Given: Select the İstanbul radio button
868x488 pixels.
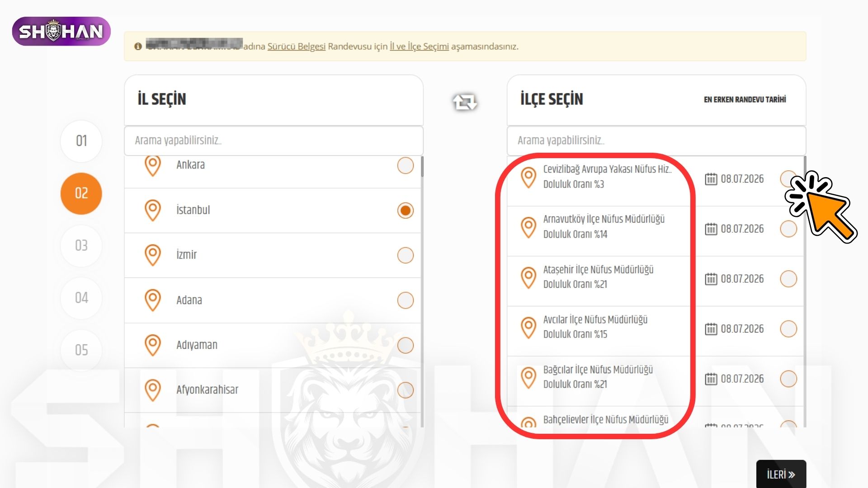Looking at the screenshot, I should coord(406,211).
